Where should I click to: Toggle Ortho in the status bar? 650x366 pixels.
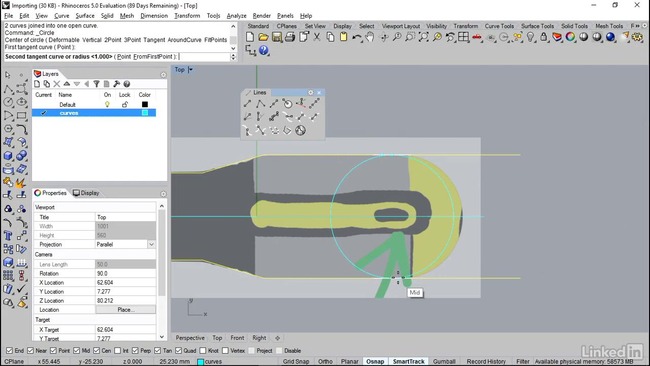[x=325, y=361]
